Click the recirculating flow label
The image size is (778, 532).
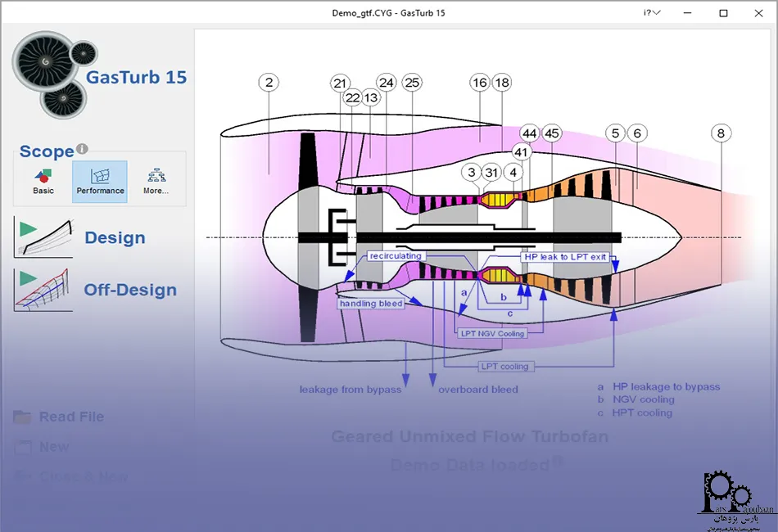point(396,256)
